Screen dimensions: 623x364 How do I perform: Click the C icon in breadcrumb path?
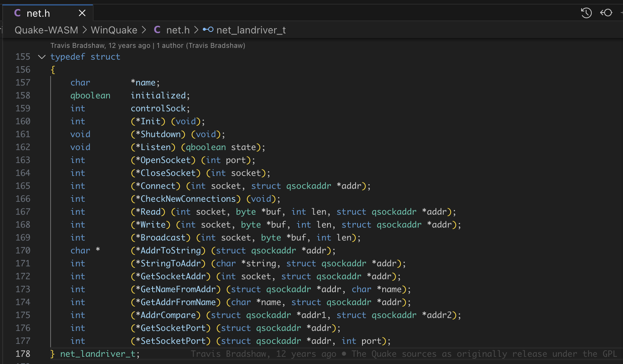click(x=157, y=30)
